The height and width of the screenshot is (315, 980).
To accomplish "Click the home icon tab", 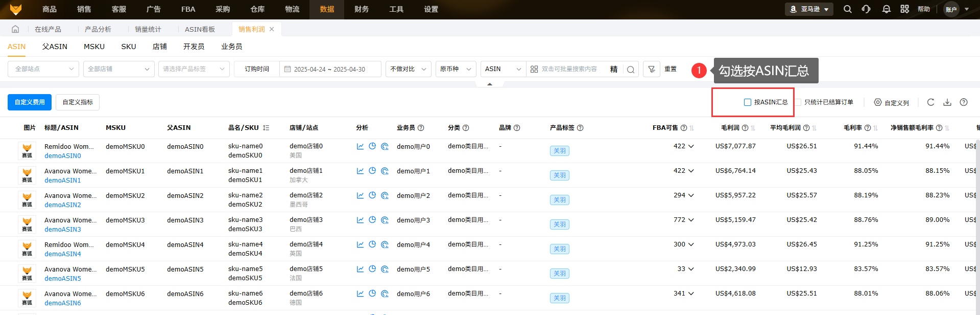I will pyautogui.click(x=15, y=29).
